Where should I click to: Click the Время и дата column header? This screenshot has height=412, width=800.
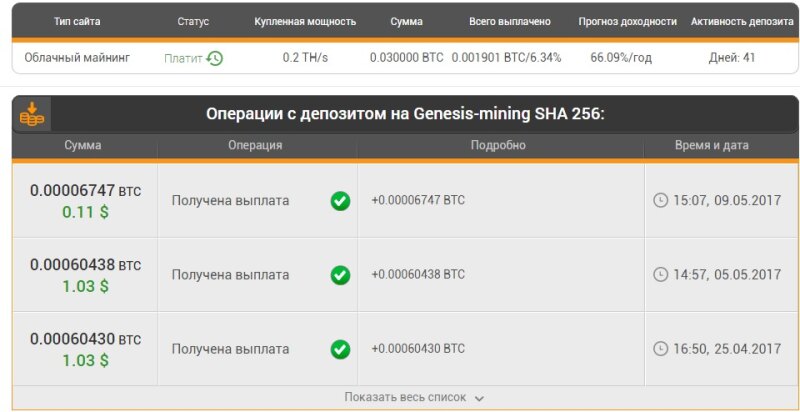[x=710, y=145]
